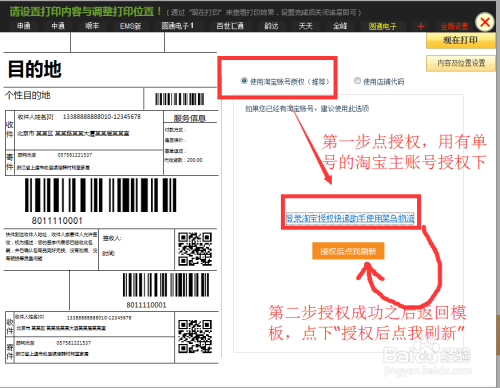The width and height of the screenshot is (500, 388).
Task: Click the 服务信息 service info header
Action: coord(190,118)
